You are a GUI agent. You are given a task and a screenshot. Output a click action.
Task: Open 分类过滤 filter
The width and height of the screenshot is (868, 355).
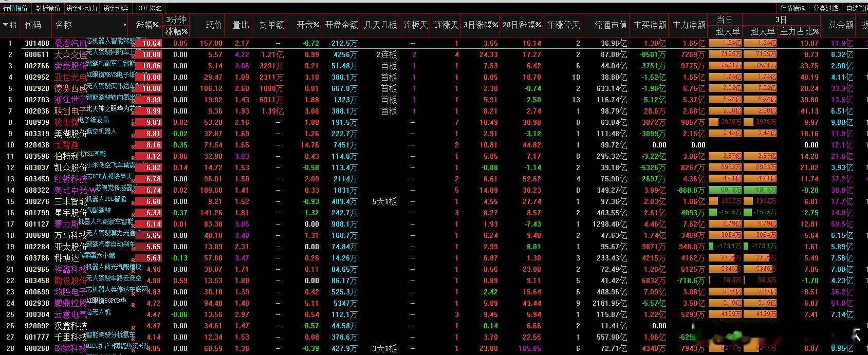pos(826,8)
